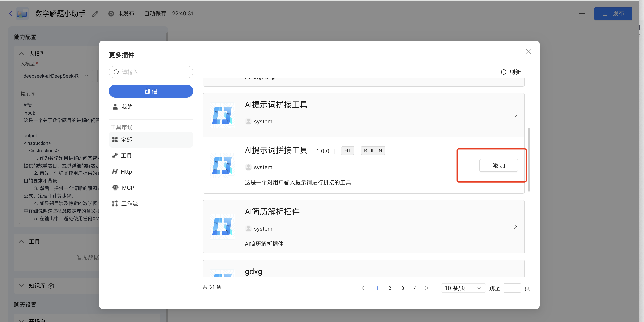Expand the AI简历解析插件 card arrow

click(515, 227)
